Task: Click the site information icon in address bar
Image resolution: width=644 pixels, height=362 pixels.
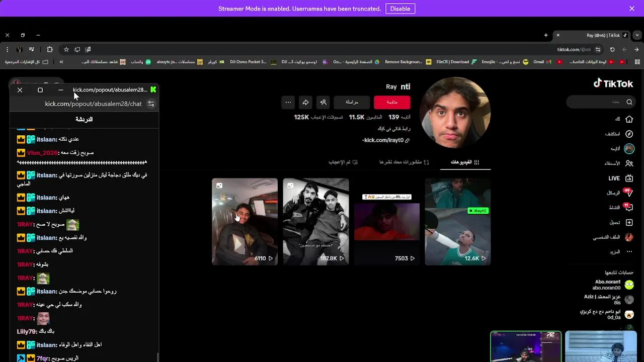Action: (598, 49)
